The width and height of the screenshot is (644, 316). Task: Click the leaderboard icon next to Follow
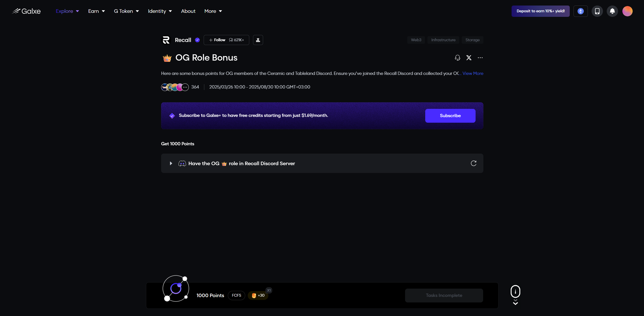258,40
